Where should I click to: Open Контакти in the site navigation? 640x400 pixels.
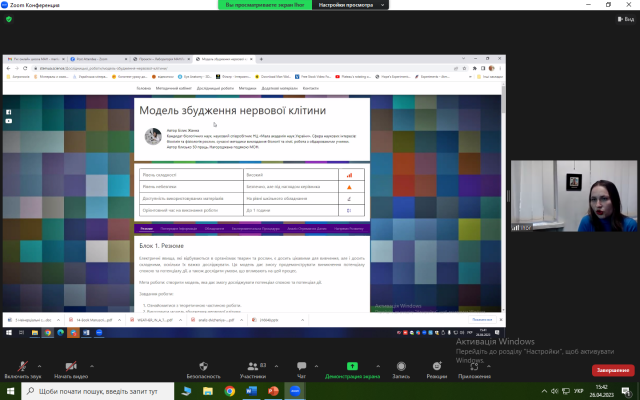tap(311, 88)
